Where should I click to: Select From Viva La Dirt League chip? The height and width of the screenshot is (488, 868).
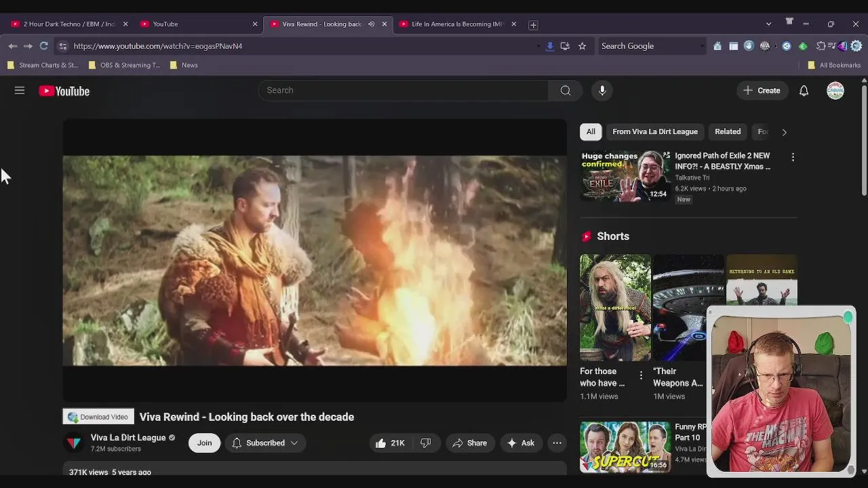655,132
